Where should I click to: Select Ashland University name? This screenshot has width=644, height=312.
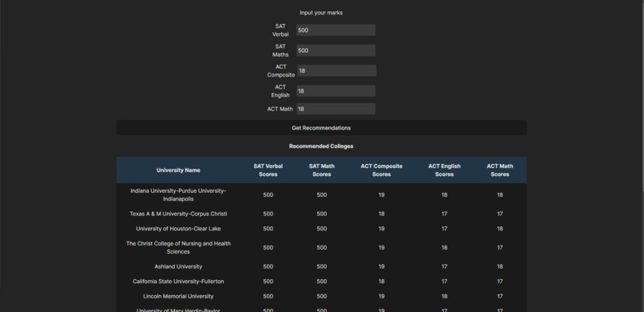(178, 266)
